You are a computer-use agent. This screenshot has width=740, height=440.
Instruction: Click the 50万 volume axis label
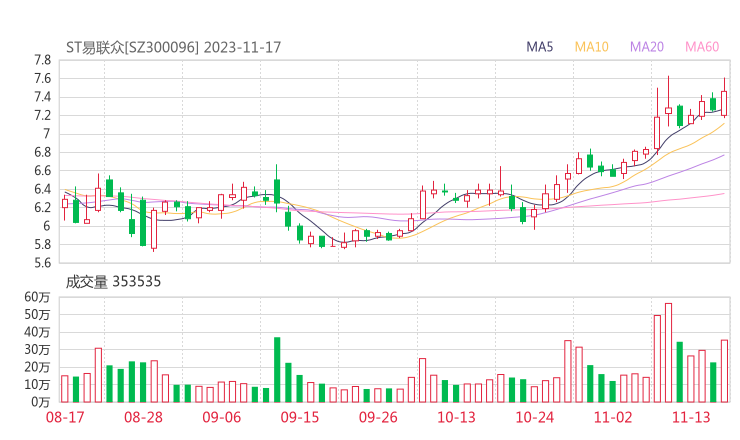(37, 314)
